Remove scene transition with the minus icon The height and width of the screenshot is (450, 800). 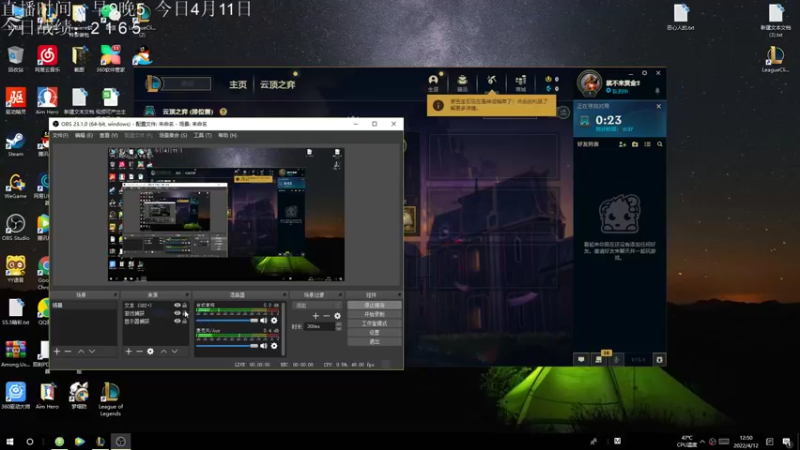(327, 316)
